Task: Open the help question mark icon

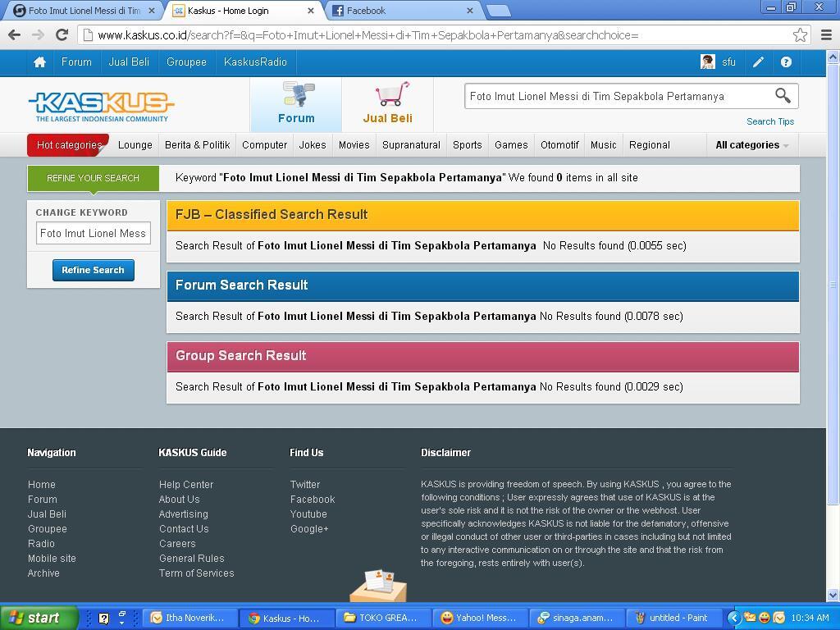Action: [786, 62]
